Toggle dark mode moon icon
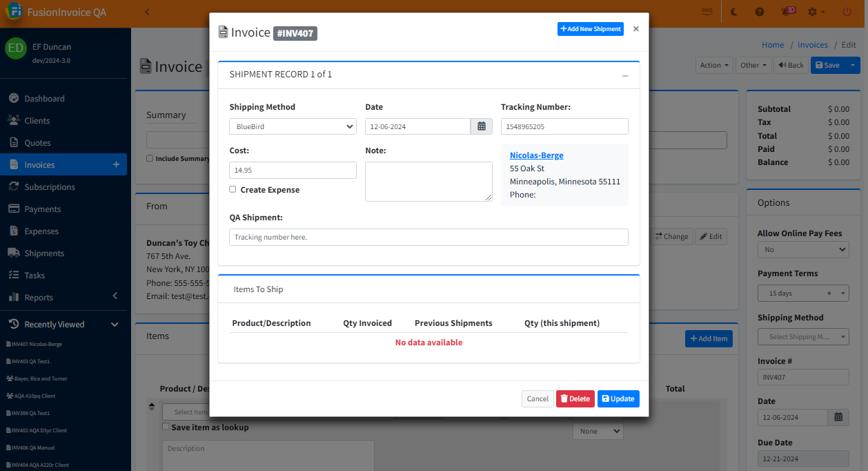 tap(734, 12)
